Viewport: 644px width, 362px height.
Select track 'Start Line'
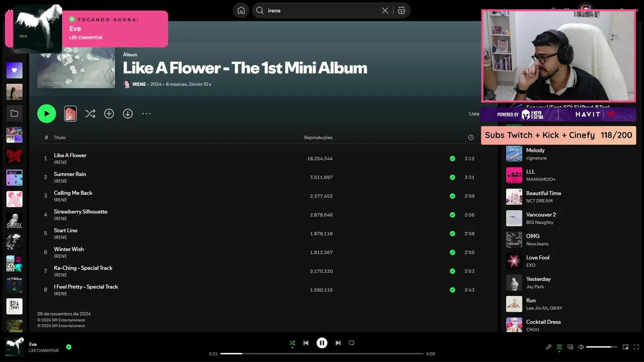[65, 230]
